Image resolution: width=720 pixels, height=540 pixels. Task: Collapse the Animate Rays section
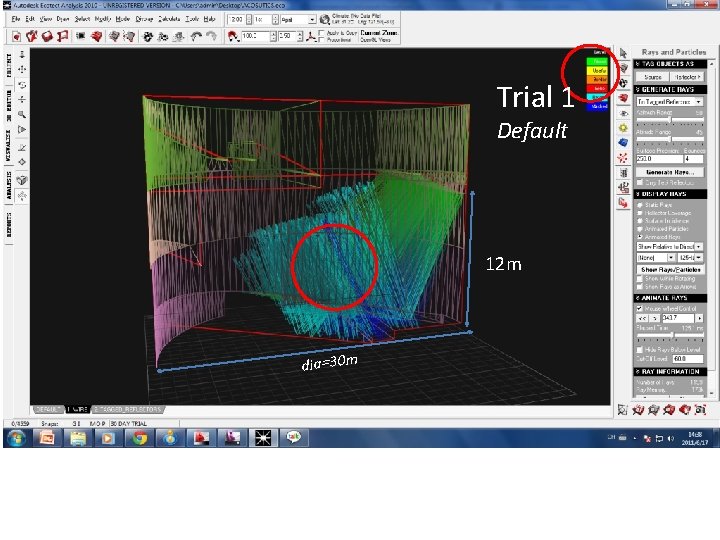(x=670, y=298)
